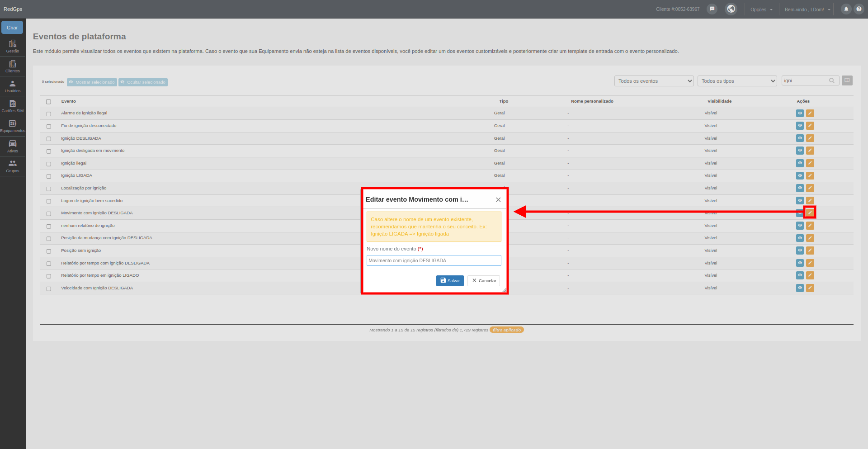Click Ocultar selecionado button
The image size is (868, 449).
point(143,82)
